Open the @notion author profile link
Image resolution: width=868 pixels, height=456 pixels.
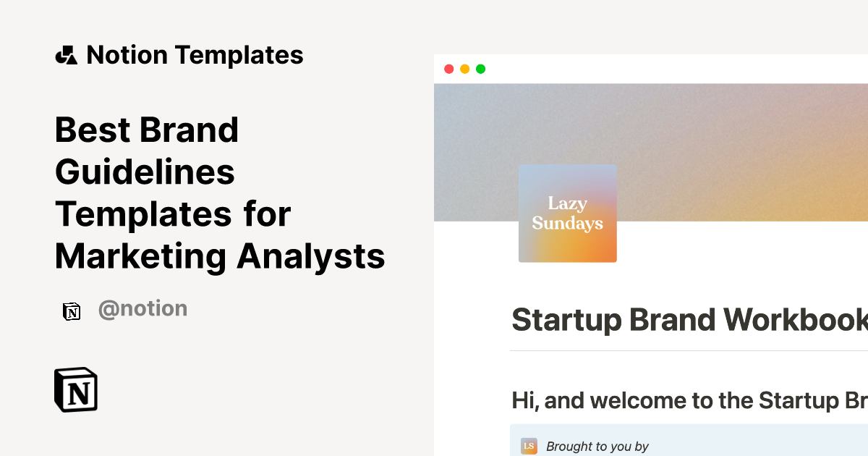(142, 308)
